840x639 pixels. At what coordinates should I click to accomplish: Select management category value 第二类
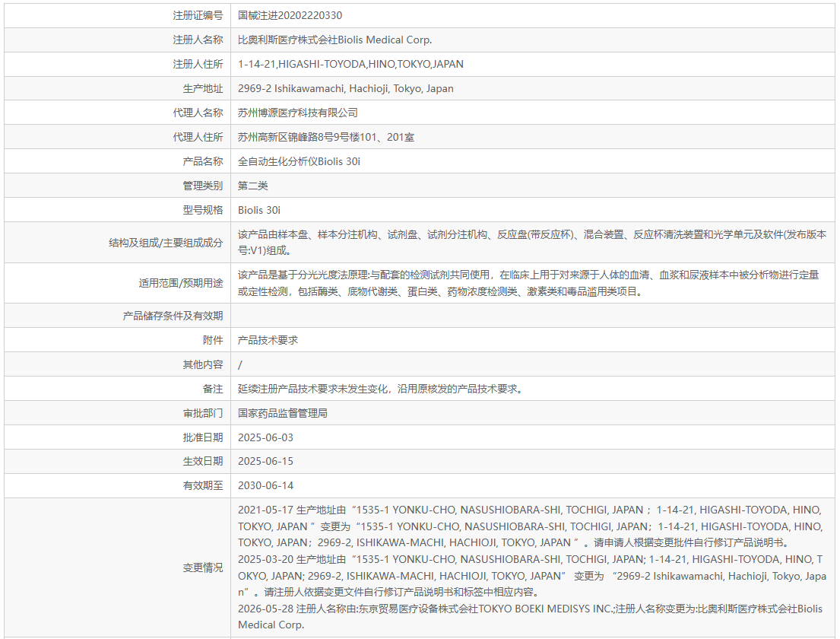click(x=253, y=186)
